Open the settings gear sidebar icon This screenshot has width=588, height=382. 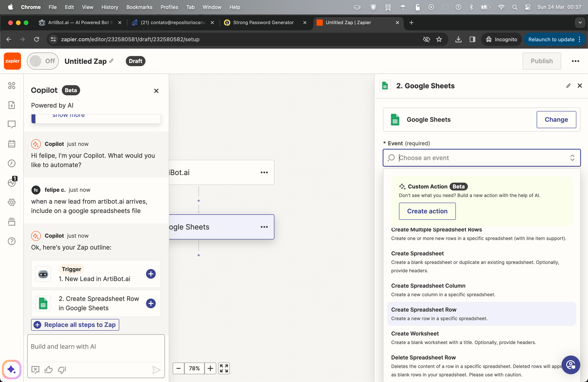click(x=12, y=202)
